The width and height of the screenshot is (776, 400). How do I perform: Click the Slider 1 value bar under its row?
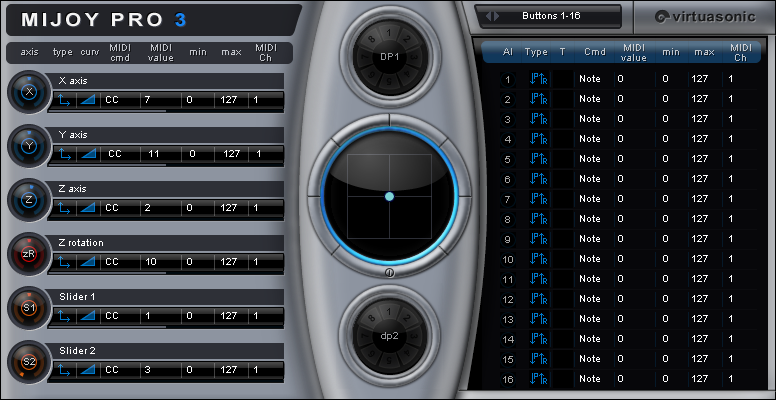click(166, 327)
